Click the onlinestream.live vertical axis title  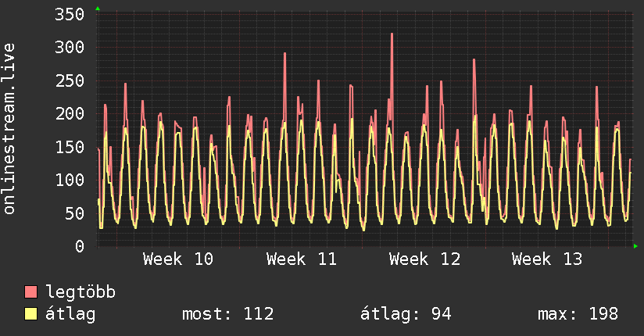pyautogui.click(x=9, y=129)
